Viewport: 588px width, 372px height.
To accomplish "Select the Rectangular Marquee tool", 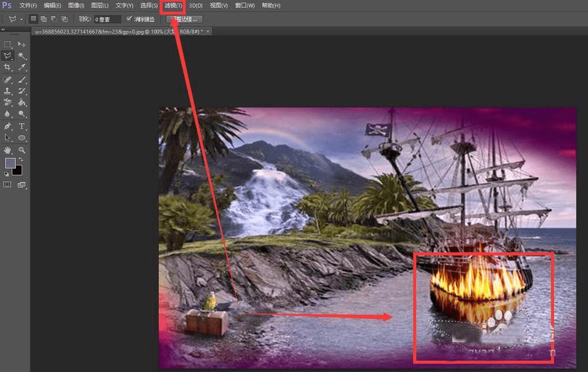I will (7, 44).
